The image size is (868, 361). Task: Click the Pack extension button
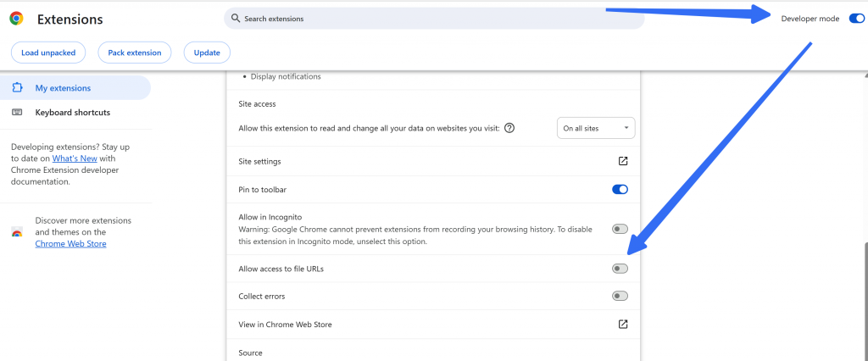(x=135, y=53)
